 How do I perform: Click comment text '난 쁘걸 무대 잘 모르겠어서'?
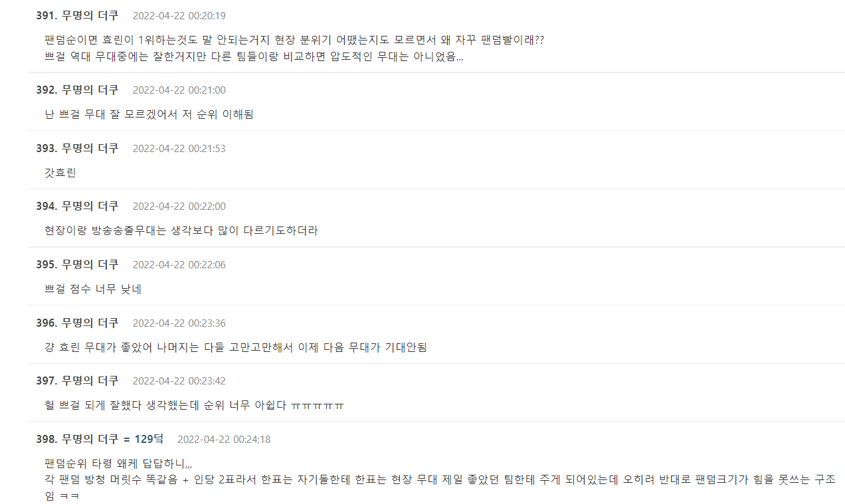[149, 114]
